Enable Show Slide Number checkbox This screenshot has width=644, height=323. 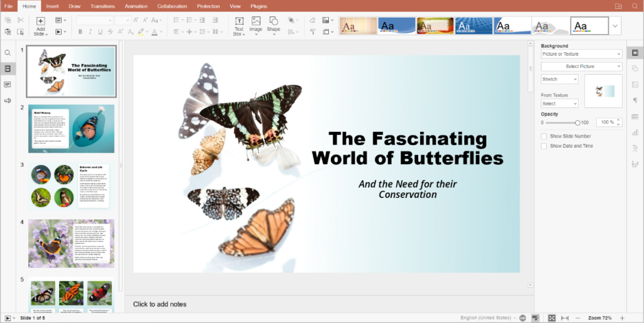click(544, 136)
